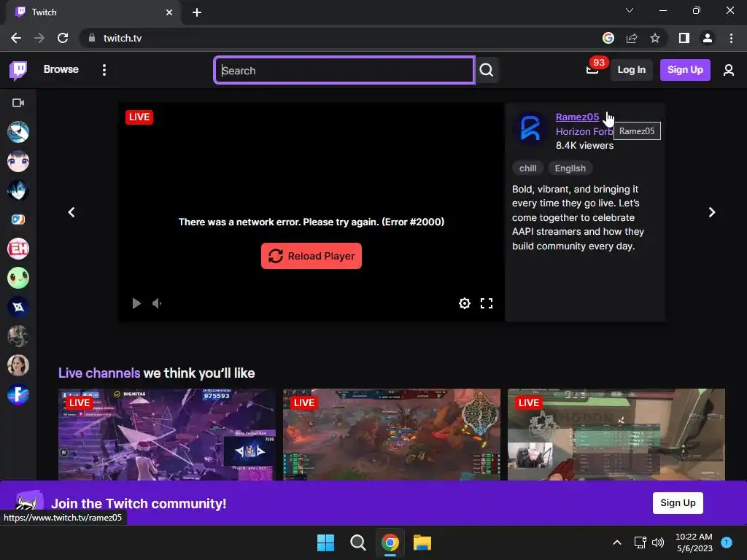
Task: Open the player settings gear
Action: pos(465,303)
